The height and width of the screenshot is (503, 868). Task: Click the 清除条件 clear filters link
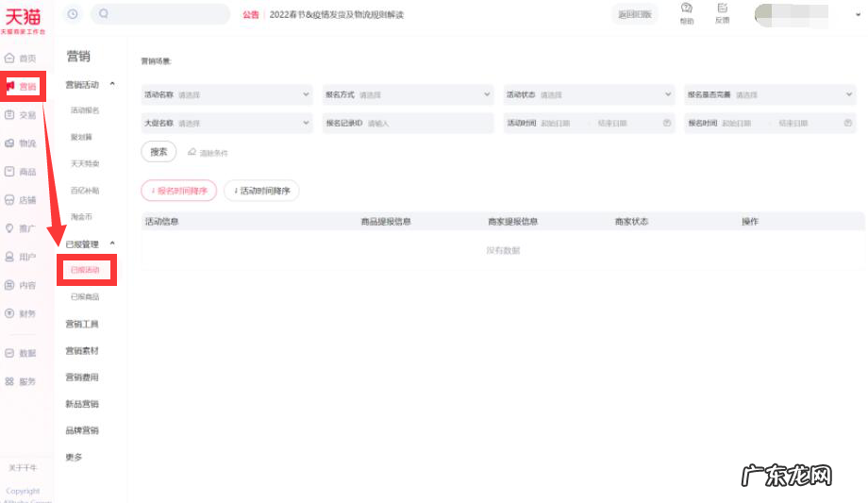tap(209, 153)
